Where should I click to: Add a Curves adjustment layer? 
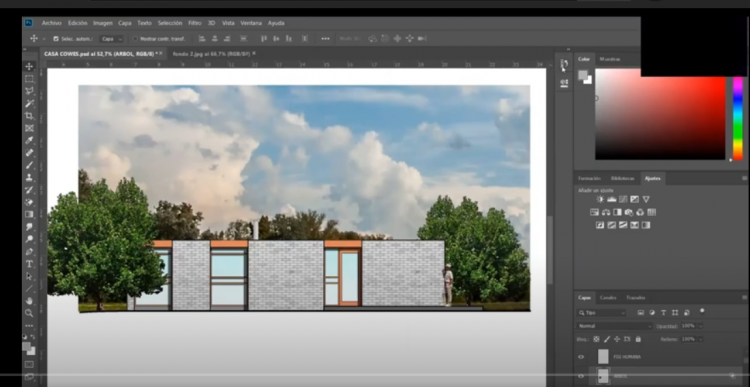point(623,199)
